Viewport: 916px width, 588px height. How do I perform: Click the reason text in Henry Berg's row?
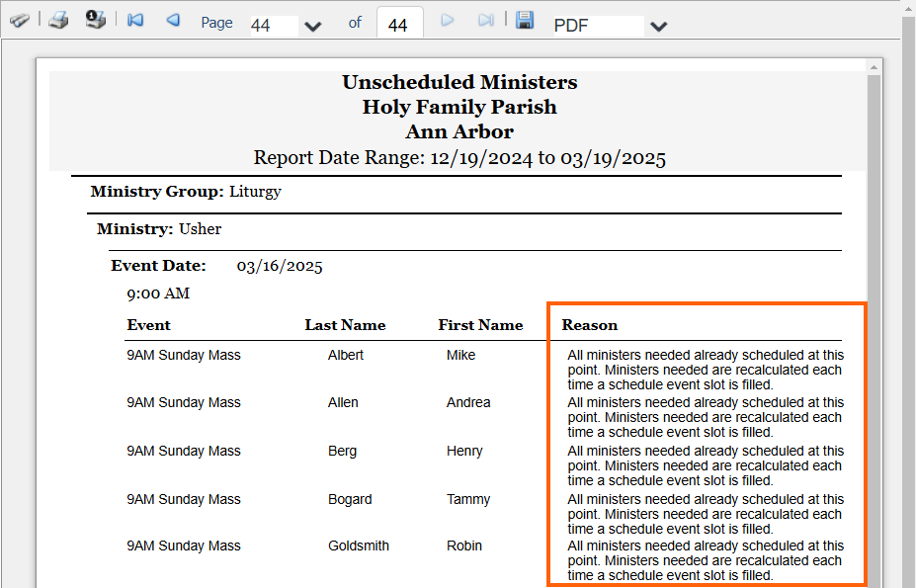706,465
